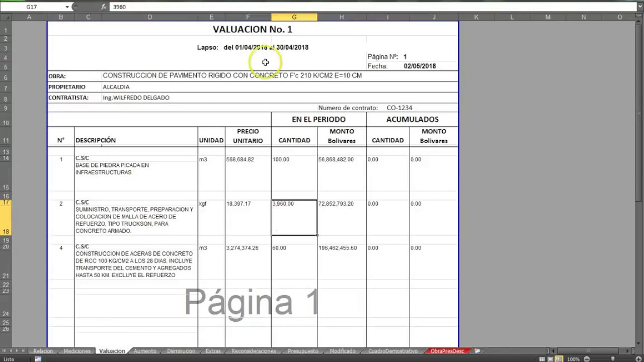This screenshot has height=362, width=644.
Task: Click the Ing.WILFREDO DELGADO cell
Action: point(136,98)
